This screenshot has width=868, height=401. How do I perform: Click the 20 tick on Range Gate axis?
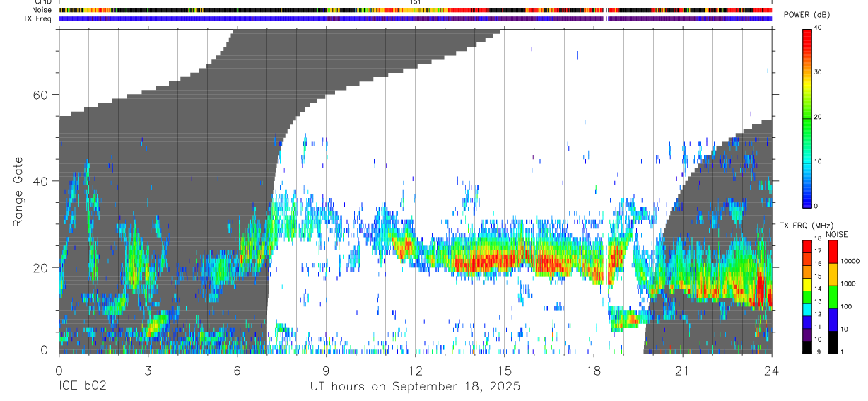click(40, 267)
